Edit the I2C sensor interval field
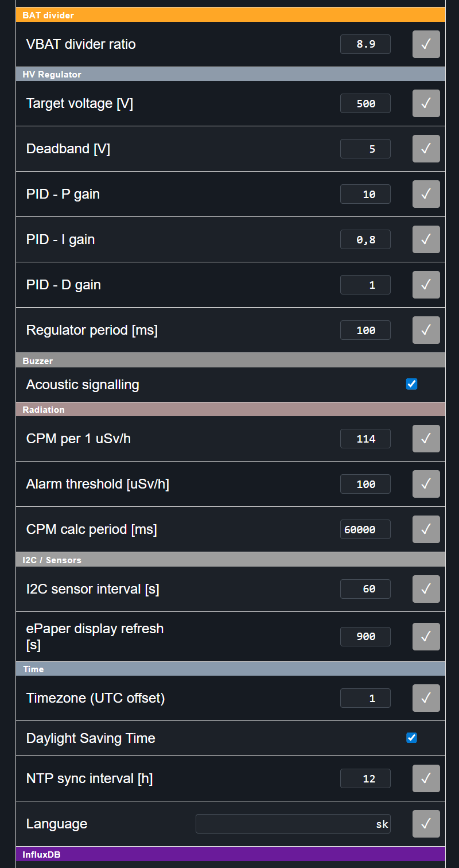 [365, 589]
